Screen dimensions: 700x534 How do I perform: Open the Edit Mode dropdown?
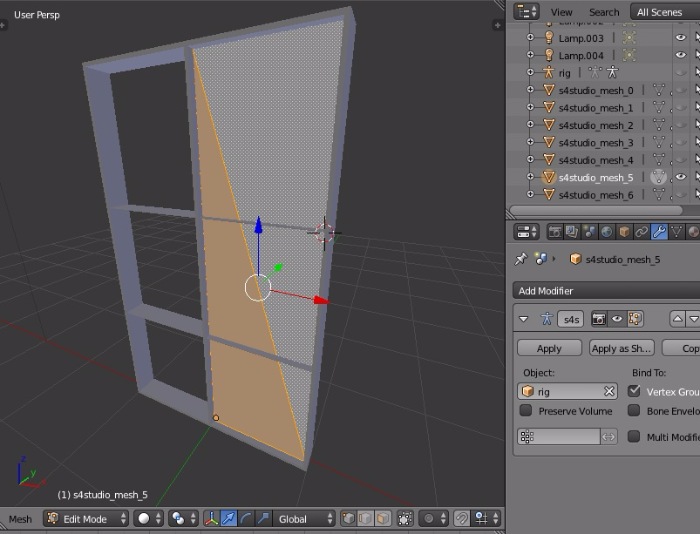pyautogui.click(x=86, y=519)
